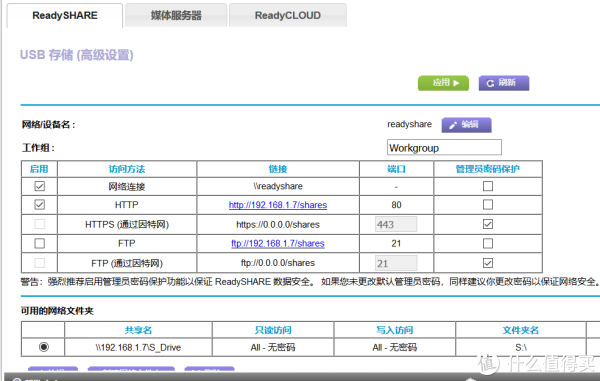Click the 文件夹名 column header
Viewport: 600px width, 381px height.
521,330
